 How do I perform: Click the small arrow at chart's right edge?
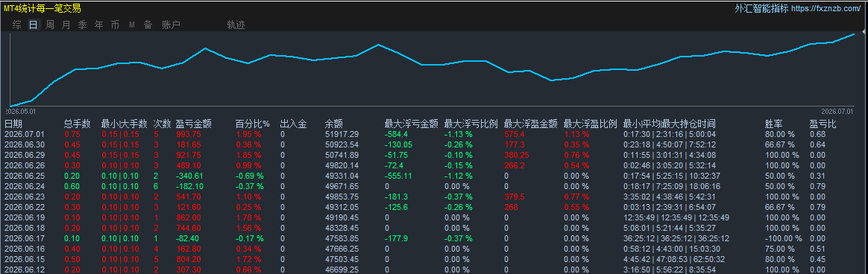coord(865,34)
